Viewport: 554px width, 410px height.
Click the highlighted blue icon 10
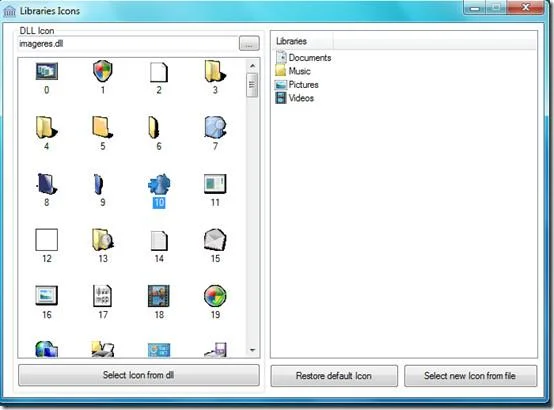[159, 184]
